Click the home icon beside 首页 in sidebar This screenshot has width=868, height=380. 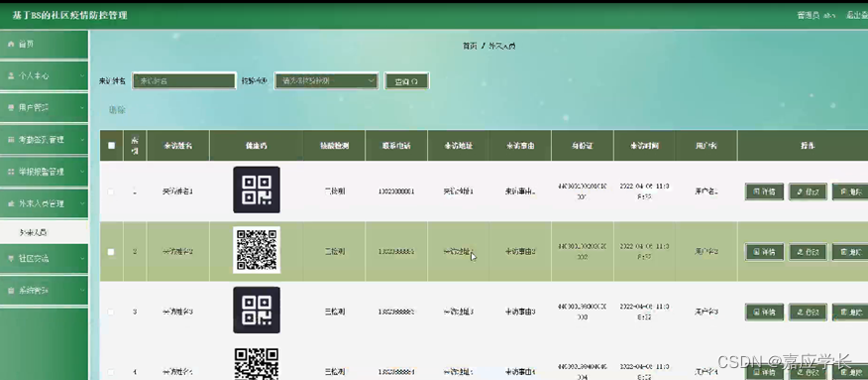point(11,44)
